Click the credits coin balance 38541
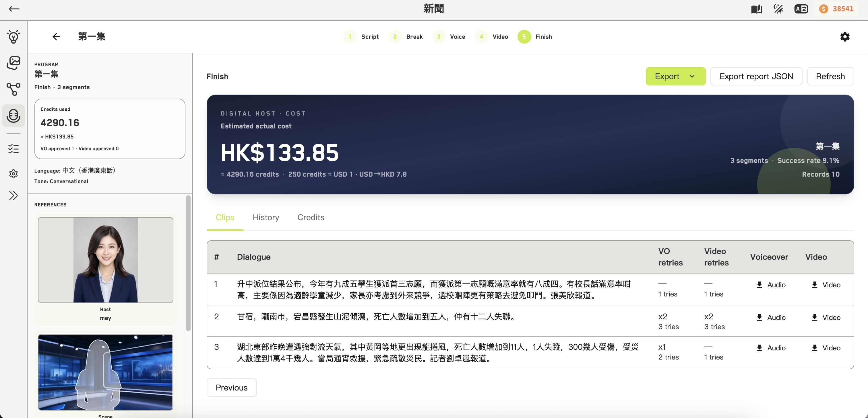This screenshot has height=418, width=868. (x=837, y=9)
